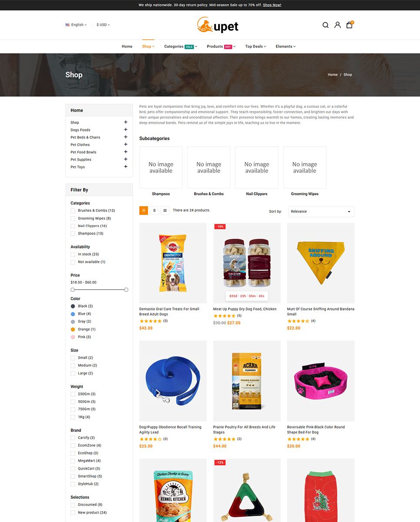Screen dimensions: 420x522
Task: Switch to two-column grid view
Action: click(154, 211)
